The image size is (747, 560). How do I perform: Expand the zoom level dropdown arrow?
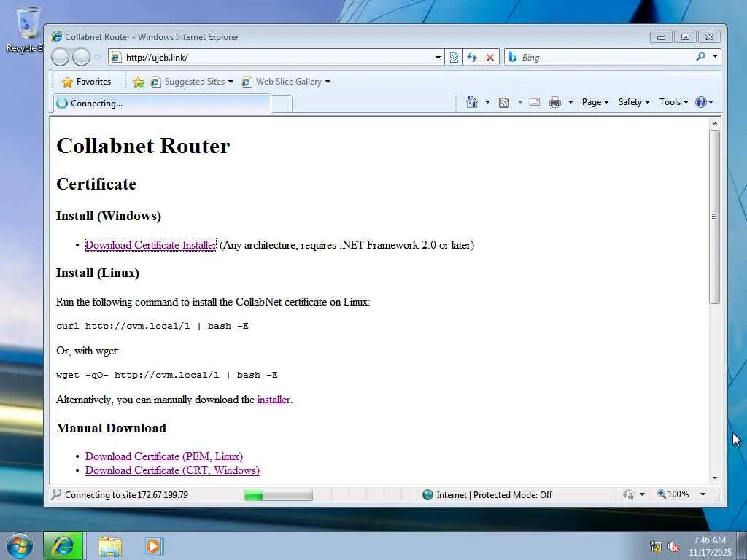pyautogui.click(x=703, y=495)
